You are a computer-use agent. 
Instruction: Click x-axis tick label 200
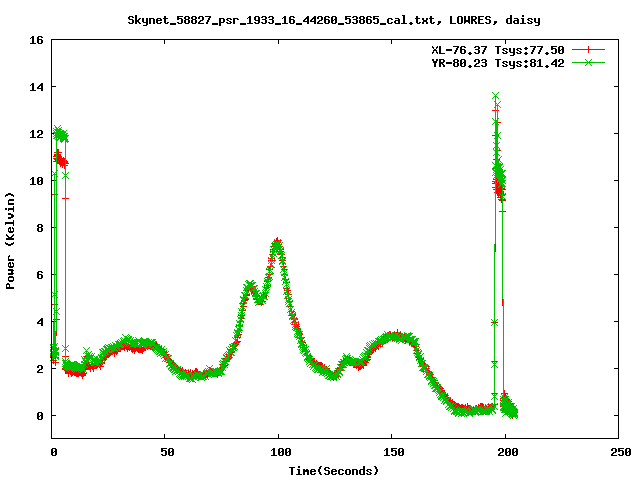click(x=507, y=452)
